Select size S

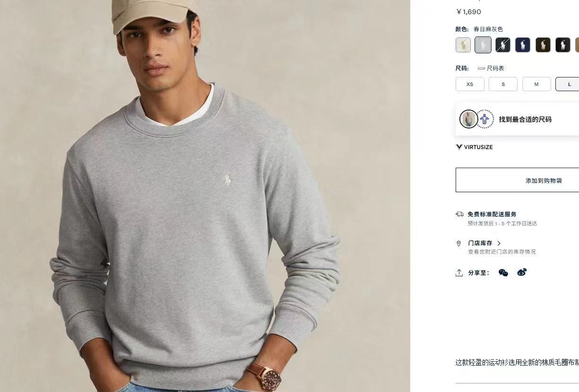pos(503,84)
